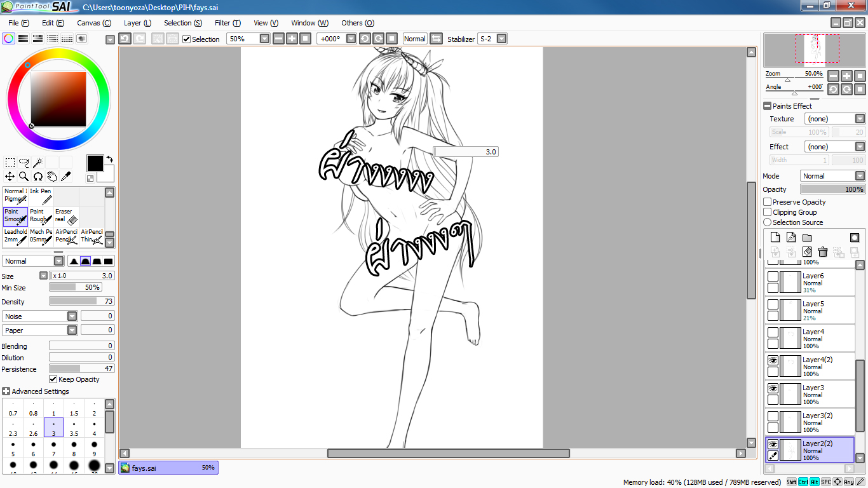This screenshot has height=488, width=868.
Task: Adjust the brush Density slider
Action: (82, 301)
